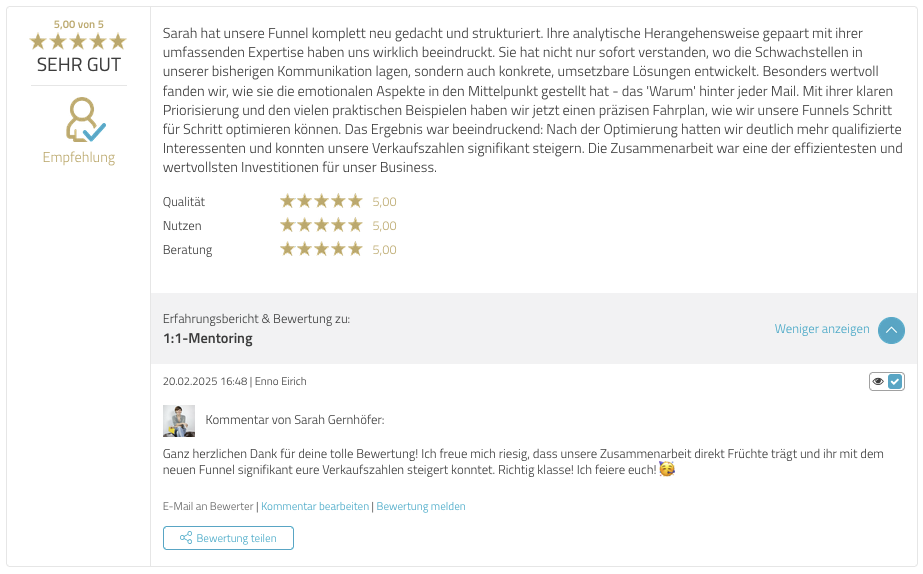Collapse the review with the round chevron button
The image size is (923, 574).
click(891, 330)
